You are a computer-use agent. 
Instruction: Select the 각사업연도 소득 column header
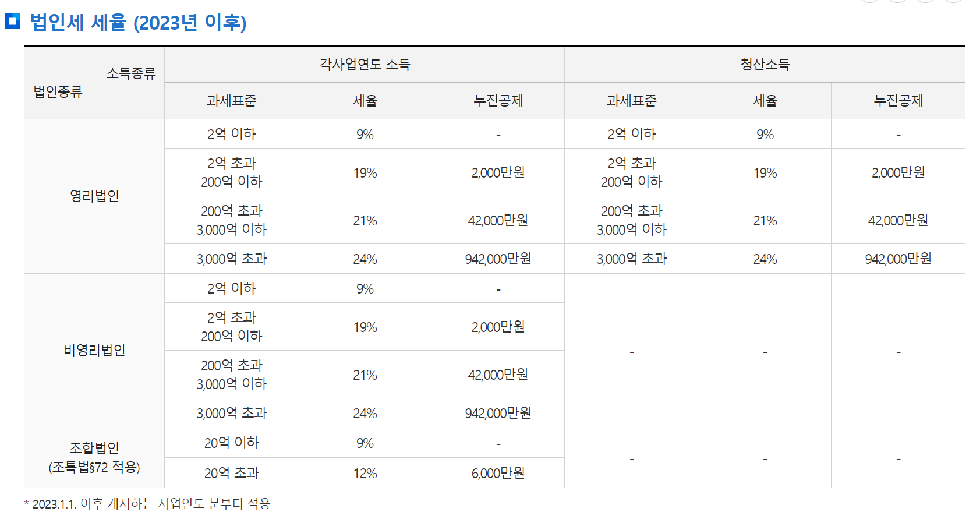coord(365,64)
